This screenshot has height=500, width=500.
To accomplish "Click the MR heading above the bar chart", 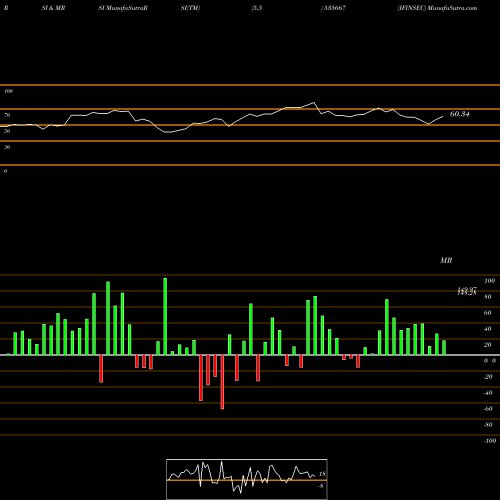I will (x=446, y=260).
